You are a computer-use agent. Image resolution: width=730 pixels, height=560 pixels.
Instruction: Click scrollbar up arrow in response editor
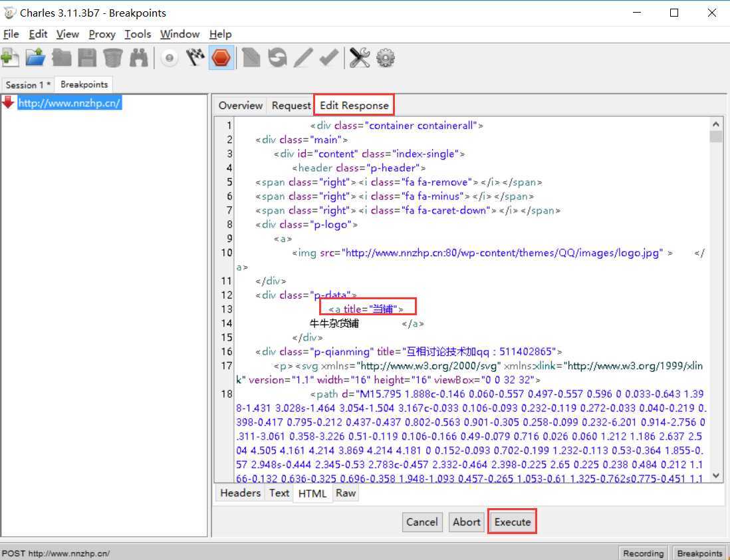[x=716, y=124]
